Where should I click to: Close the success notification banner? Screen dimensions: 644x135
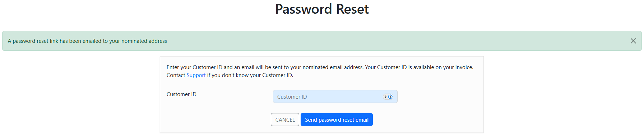tap(633, 41)
